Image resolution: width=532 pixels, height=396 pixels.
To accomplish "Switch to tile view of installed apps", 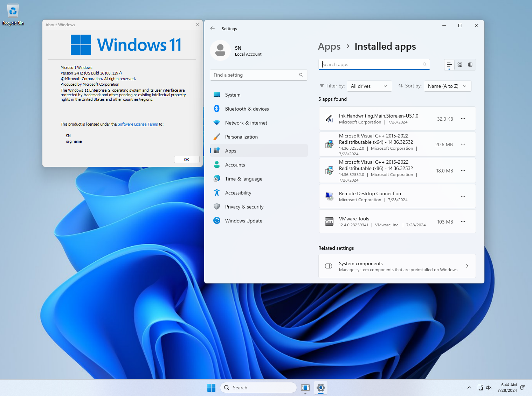I will pyautogui.click(x=470, y=65).
